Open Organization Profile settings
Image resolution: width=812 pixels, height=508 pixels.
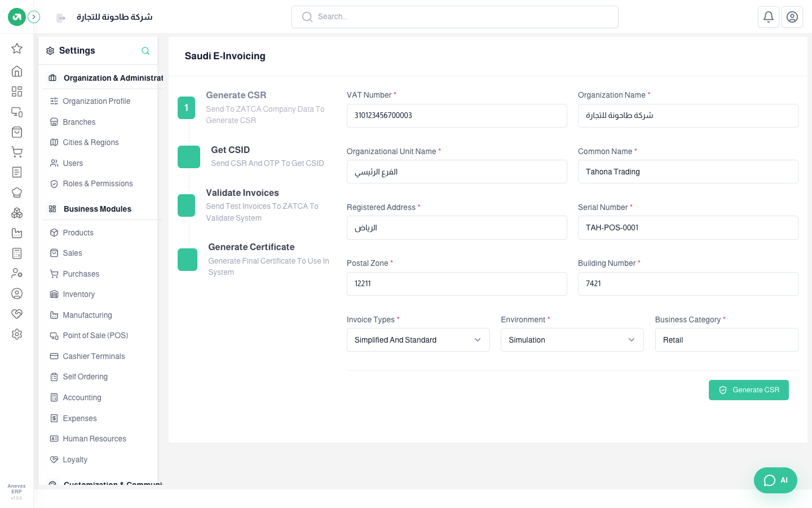(98, 101)
